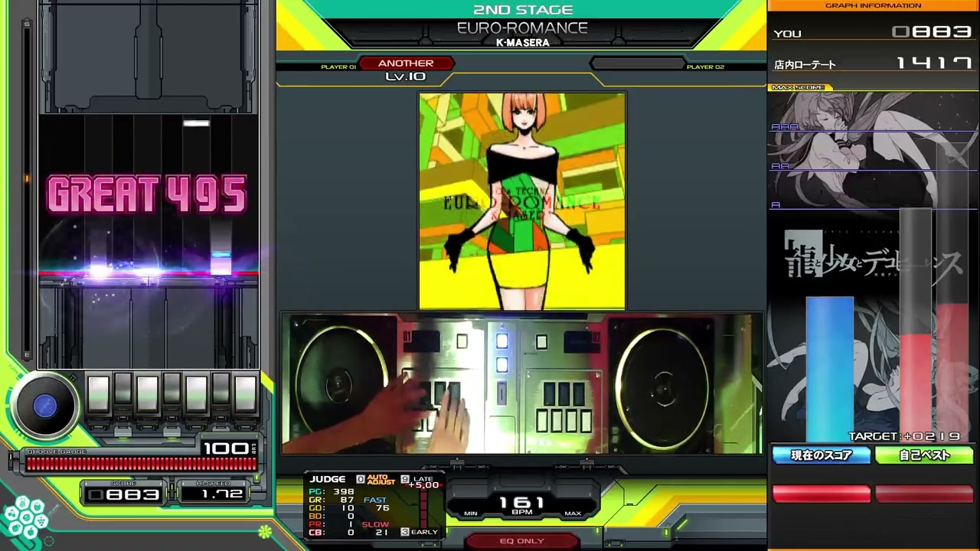Click the AAA rank line marker
Screen dimensions: 980x551
pos(785,128)
